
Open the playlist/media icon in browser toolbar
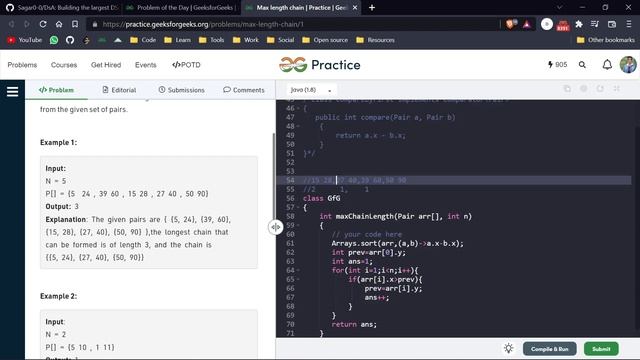point(595,24)
